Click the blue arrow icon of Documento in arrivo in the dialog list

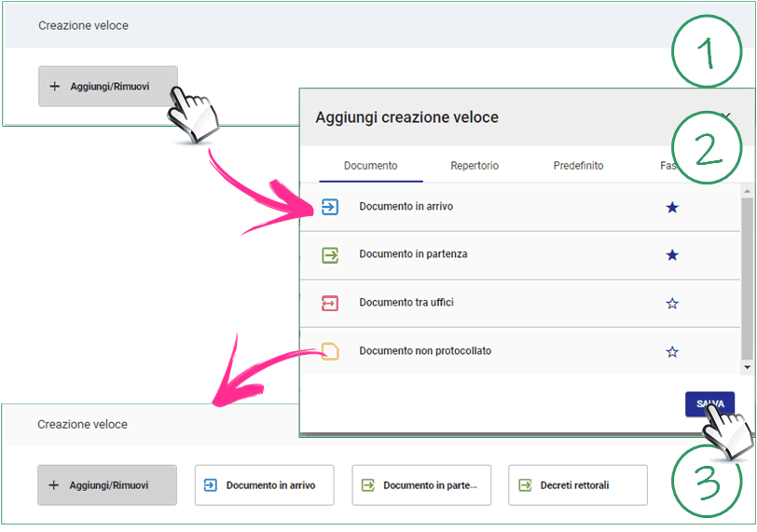330,207
